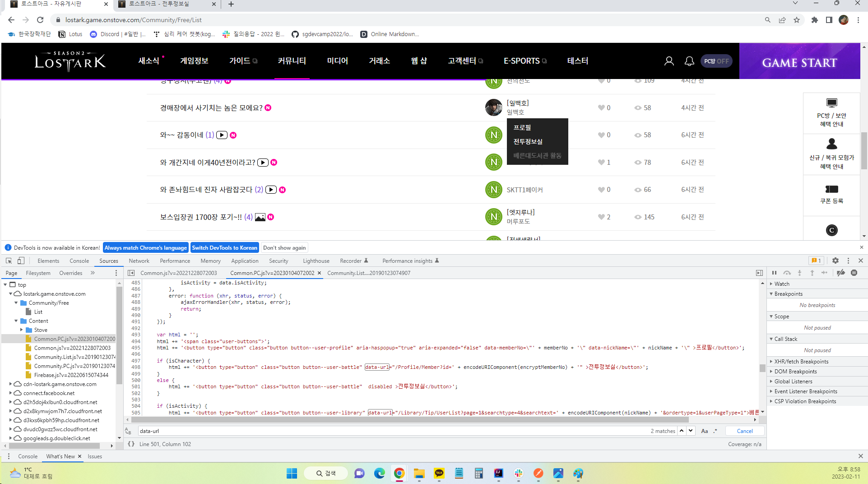Open the Windows Start menu
Image resolution: width=868 pixels, height=484 pixels.
pos(292,473)
